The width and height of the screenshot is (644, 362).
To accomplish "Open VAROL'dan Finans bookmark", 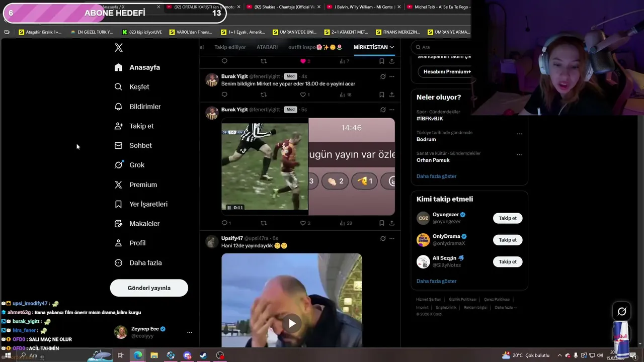I will [x=191, y=32].
